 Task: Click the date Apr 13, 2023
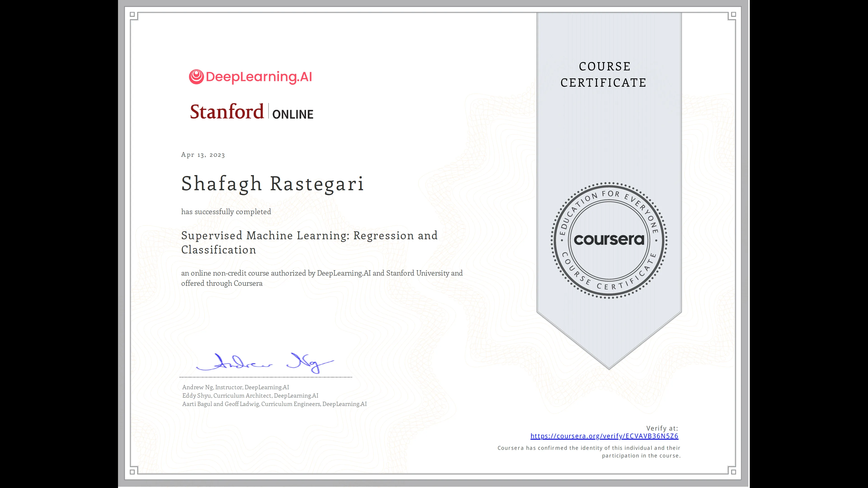[x=203, y=155]
